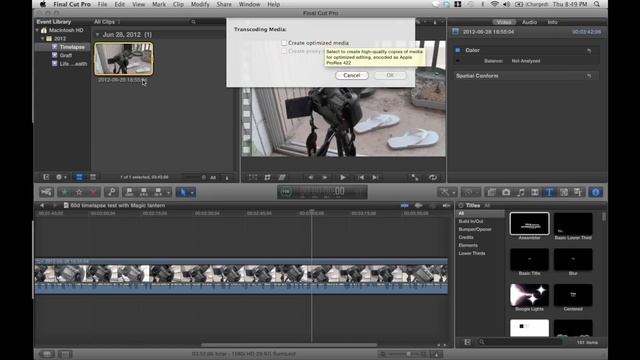Open the Enhancements magic wand icon
This screenshot has width=640, height=360.
444,192
